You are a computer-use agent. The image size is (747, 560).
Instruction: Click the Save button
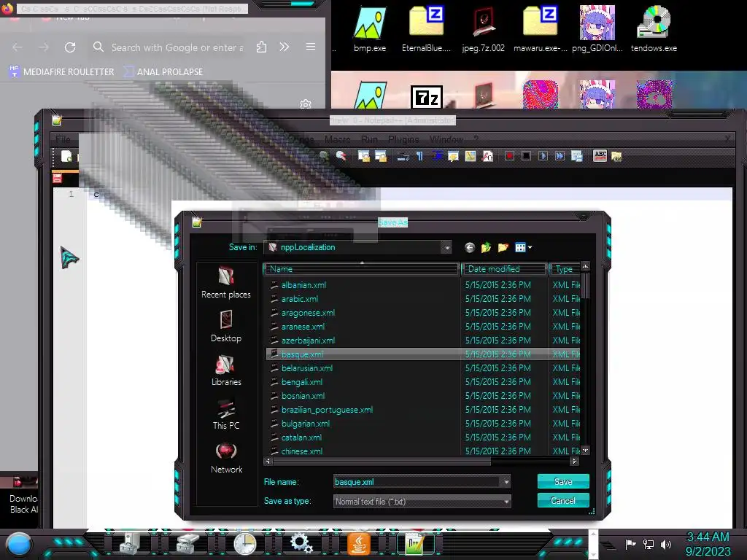[563, 481]
